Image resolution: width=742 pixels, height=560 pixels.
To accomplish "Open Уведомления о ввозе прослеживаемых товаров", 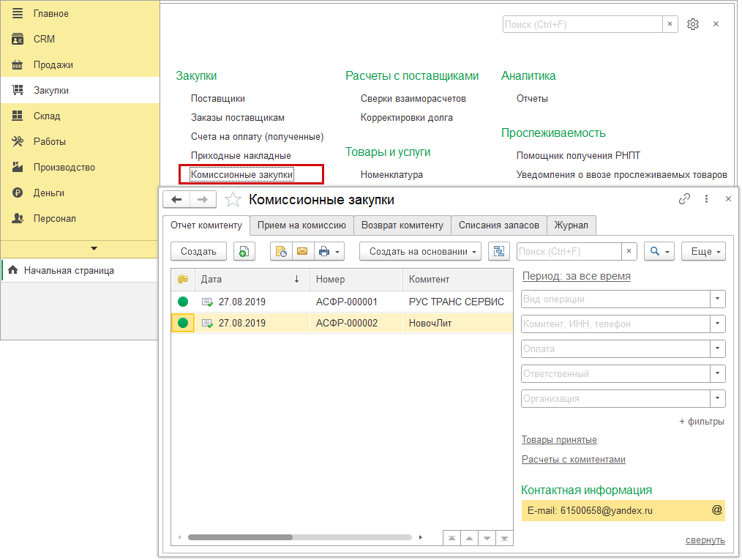I will pos(621,174).
